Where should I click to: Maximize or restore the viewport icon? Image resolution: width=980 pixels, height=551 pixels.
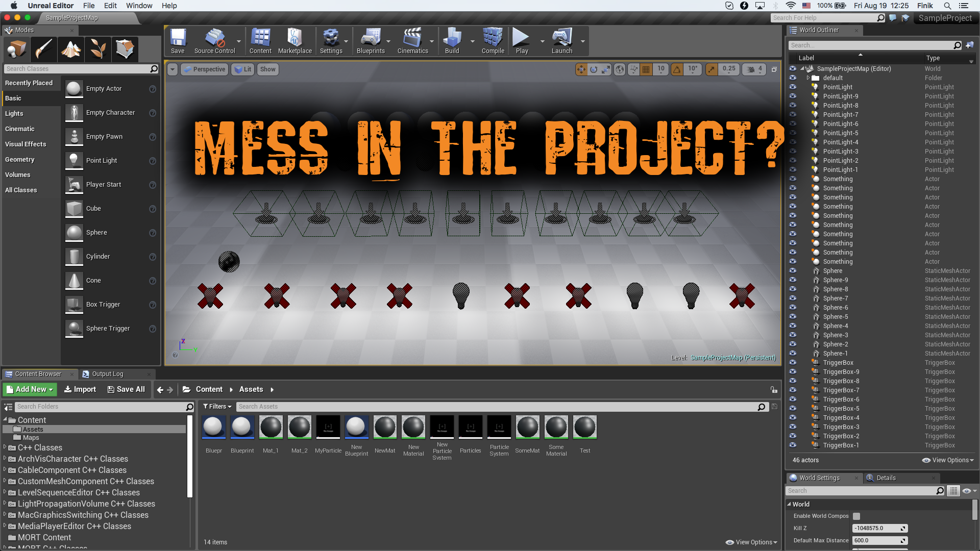click(774, 69)
